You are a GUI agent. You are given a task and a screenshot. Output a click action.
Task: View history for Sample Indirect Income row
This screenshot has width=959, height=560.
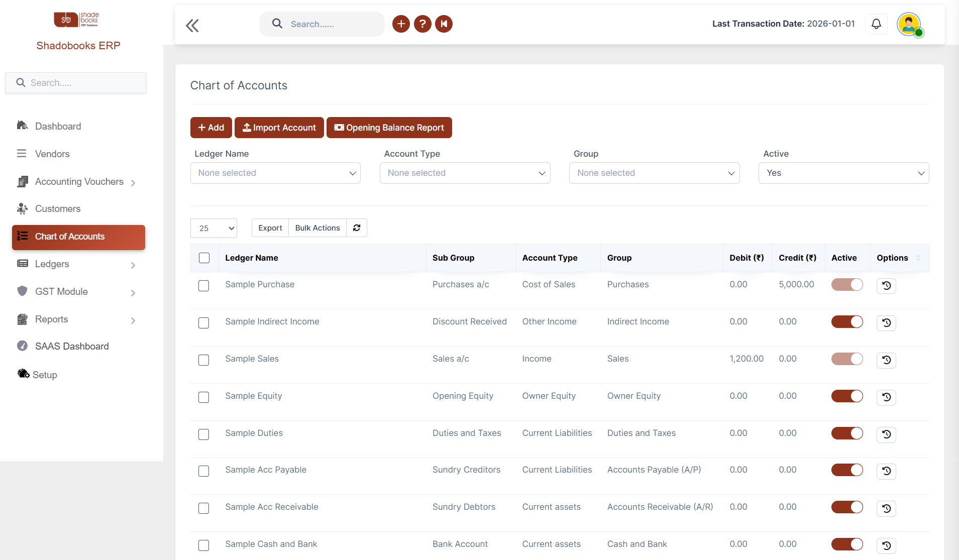887,322
